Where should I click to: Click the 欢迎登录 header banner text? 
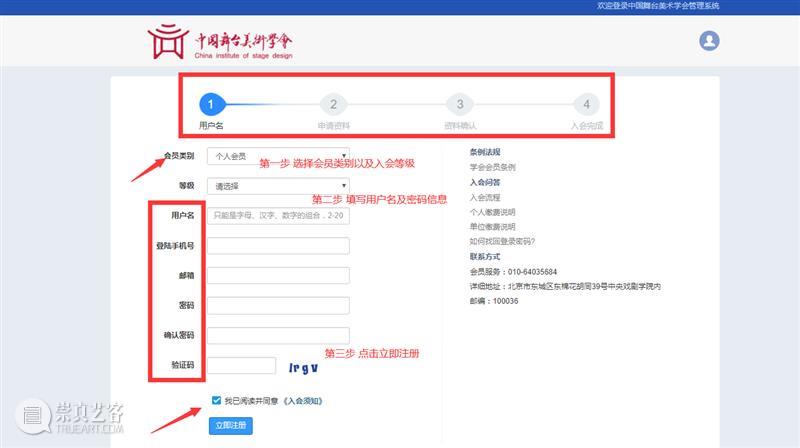pyautogui.click(x=658, y=6)
